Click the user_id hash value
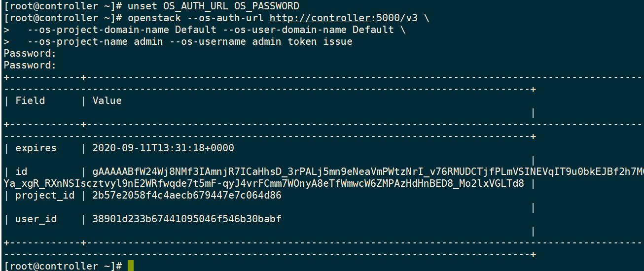Image resolution: width=644 pixels, height=271 pixels. click(x=187, y=219)
